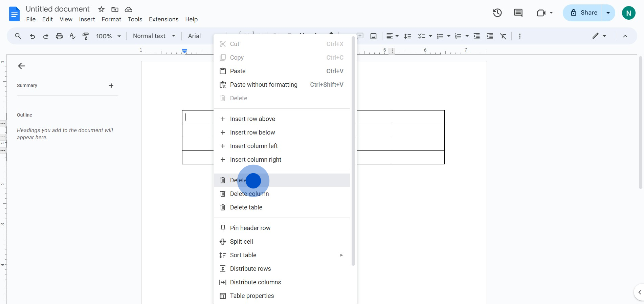This screenshot has width=644, height=304.
Task: Open the Google Docs home icon
Action: 14,14
